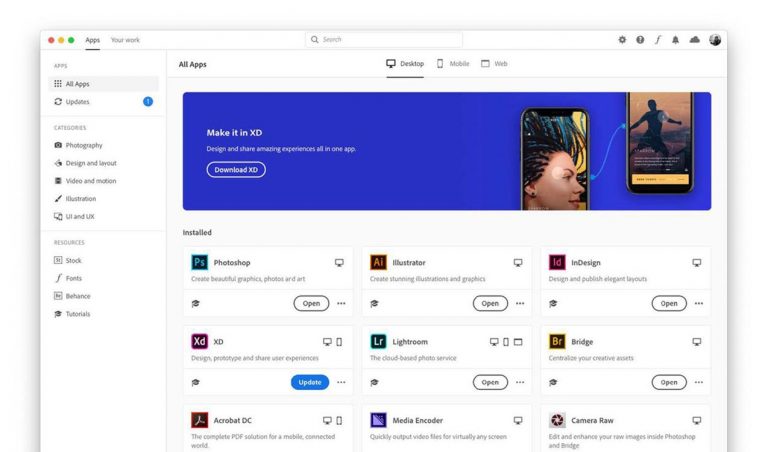The image size is (768, 452).
Task: Open more options menu for InDesign
Action: (x=699, y=304)
